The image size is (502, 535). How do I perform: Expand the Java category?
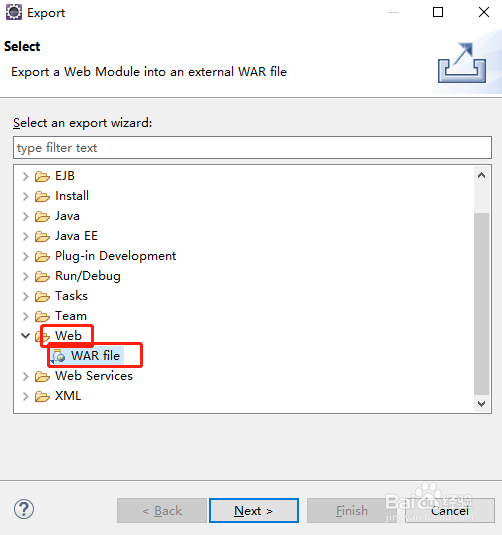coord(26,216)
